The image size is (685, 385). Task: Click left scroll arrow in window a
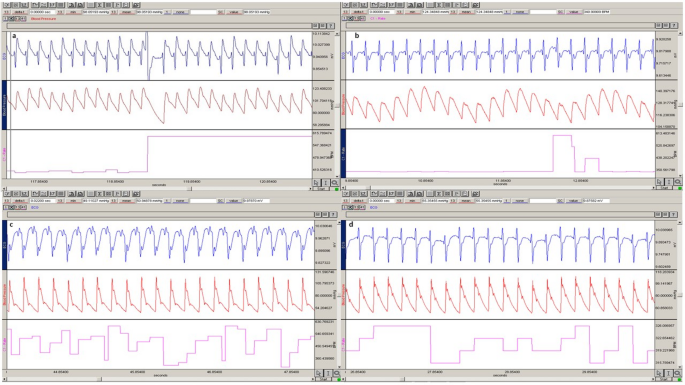[x=3, y=189]
